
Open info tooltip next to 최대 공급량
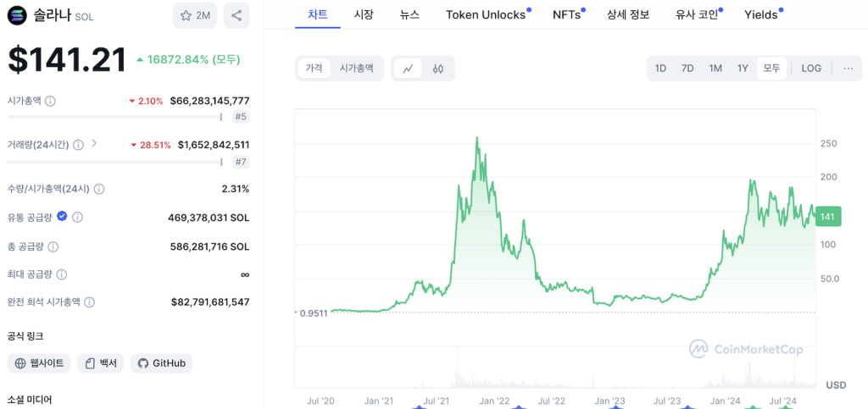point(62,274)
